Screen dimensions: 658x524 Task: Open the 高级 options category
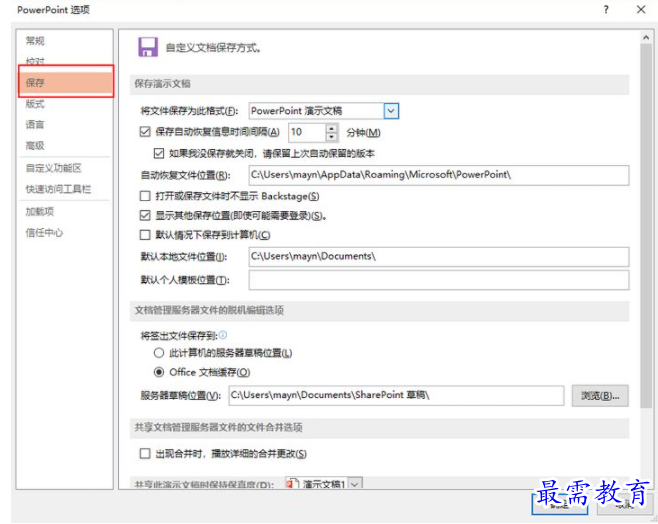coord(35,146)
